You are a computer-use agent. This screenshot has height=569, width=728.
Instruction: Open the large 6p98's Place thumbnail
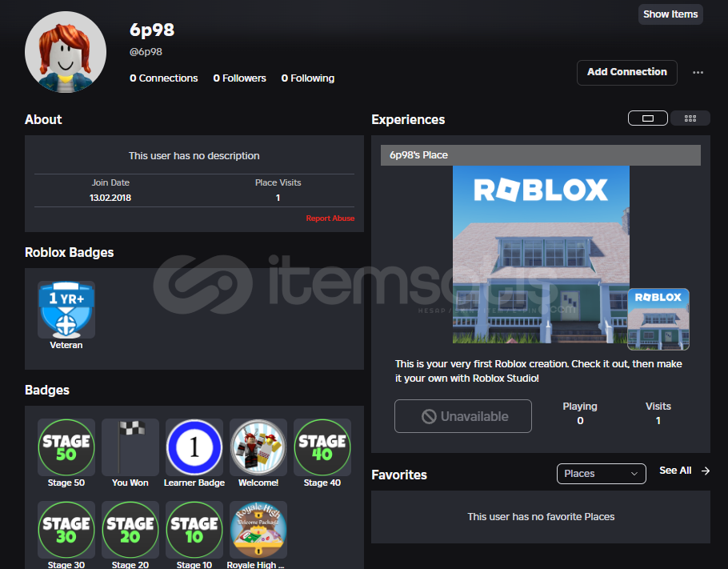click(x=541, y=254)
